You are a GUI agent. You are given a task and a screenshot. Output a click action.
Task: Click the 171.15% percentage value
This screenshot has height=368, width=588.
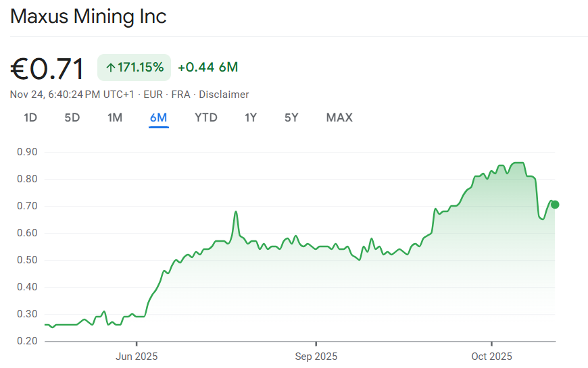141,68
